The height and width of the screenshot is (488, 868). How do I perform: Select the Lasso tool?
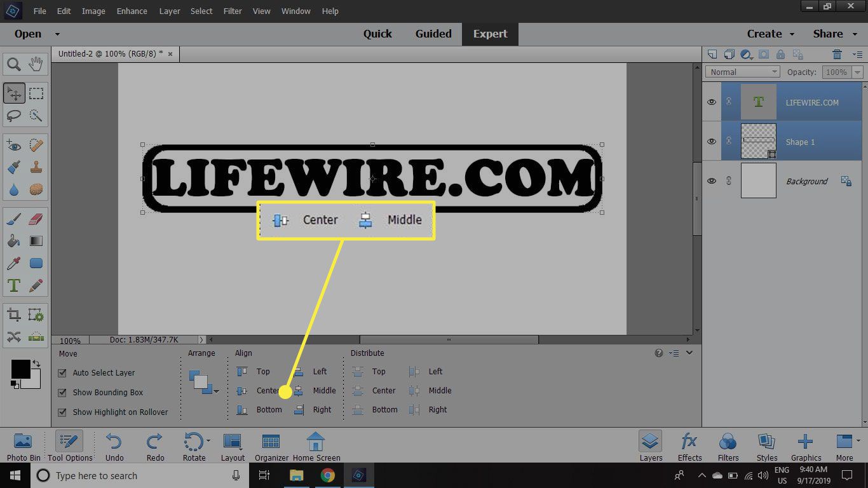(14, 116)
